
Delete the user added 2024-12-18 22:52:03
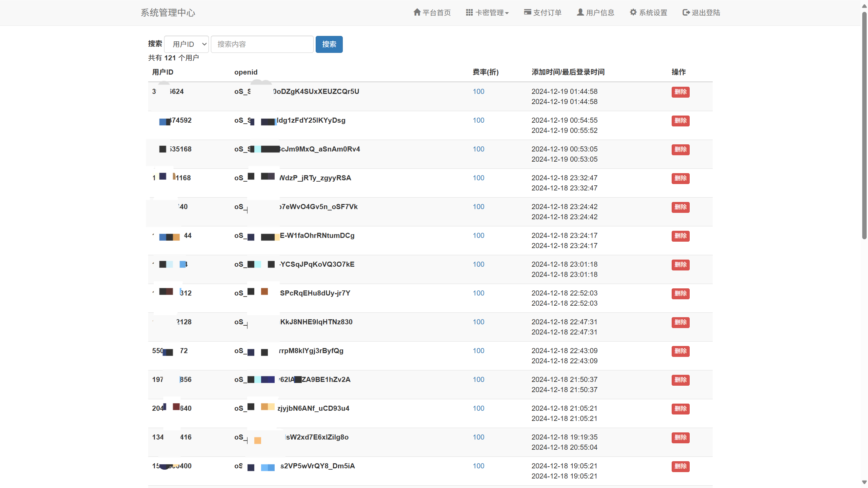pos(680,293)
